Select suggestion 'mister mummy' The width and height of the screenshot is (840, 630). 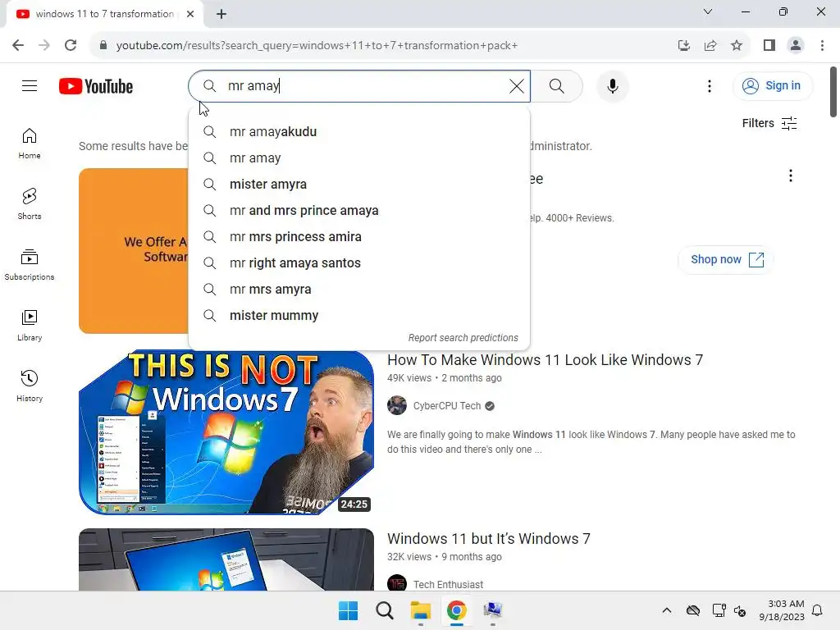(359, 316)
